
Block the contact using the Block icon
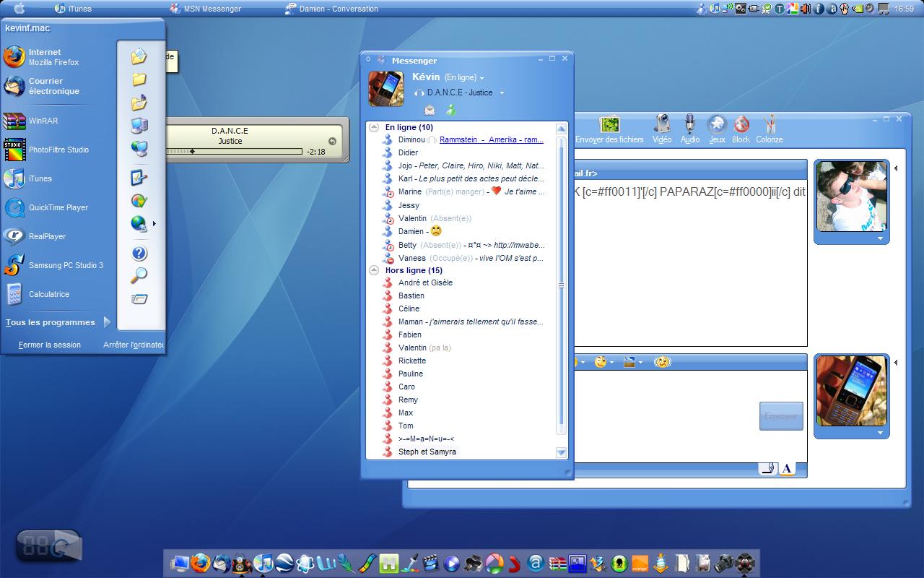[x=741, y=124]
